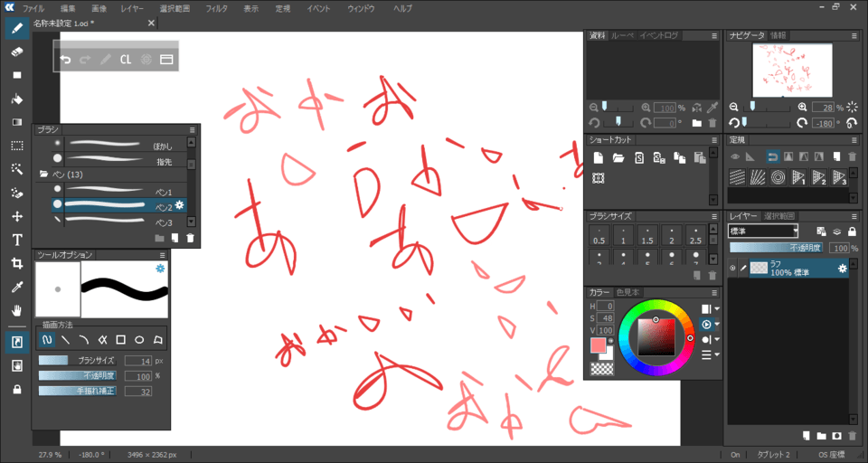Select the Hand pan tool
This screenshot has height=463, width=868.
(16, 310)
